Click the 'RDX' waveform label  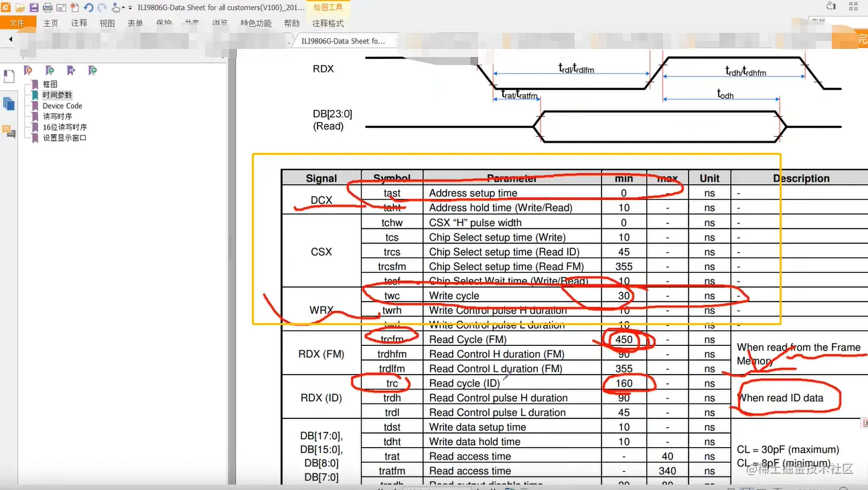coord(323,69)
